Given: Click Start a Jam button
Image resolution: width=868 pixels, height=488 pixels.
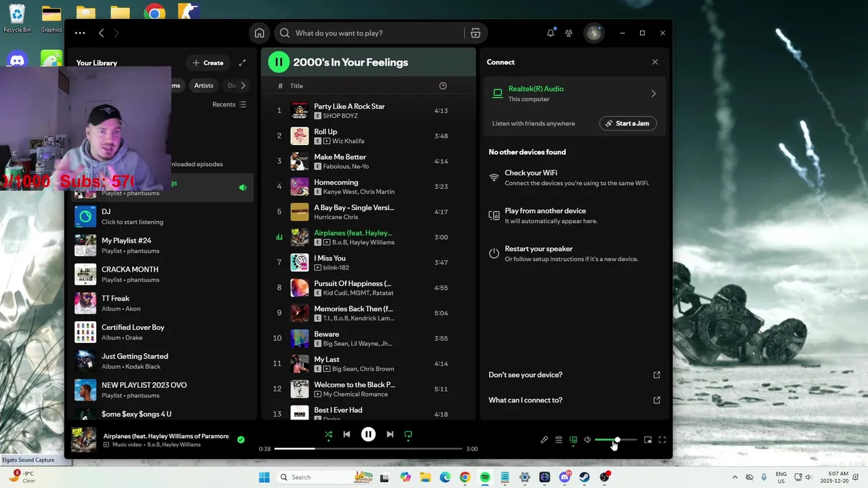Looking at the screenshot, I should (x=628, y=123).
